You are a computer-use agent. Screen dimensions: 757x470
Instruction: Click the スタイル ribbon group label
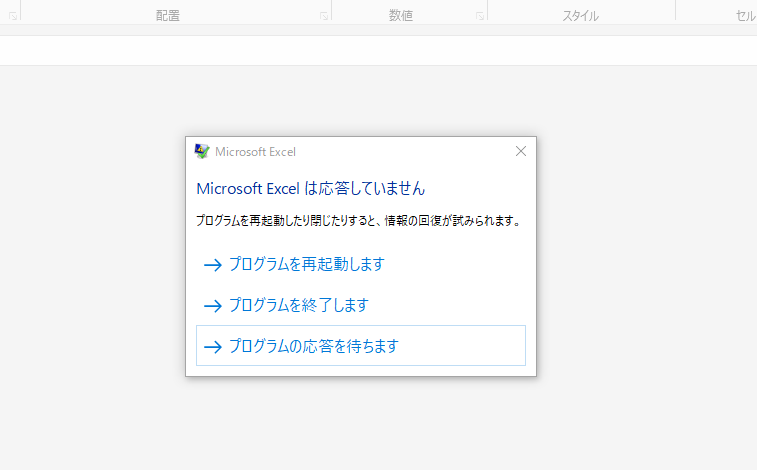coord(580,16)
